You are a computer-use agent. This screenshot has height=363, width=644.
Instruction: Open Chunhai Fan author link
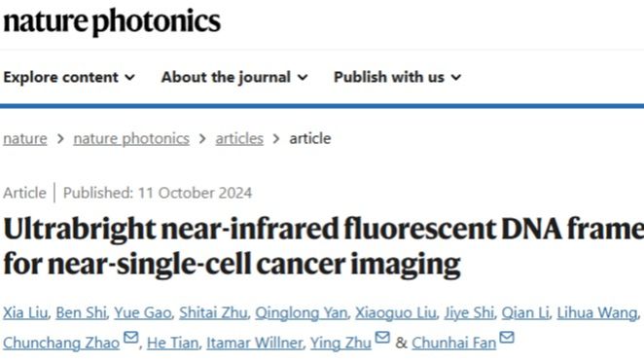[454, 343]
